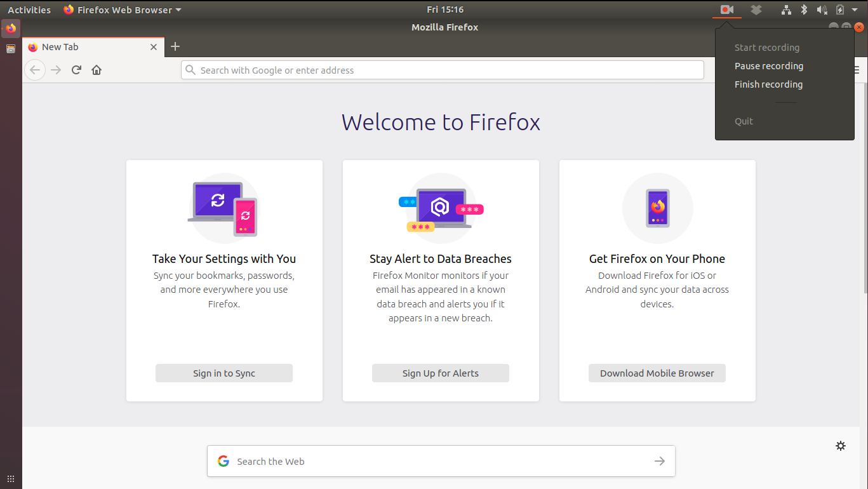Image resolution: width=868 pixels, height=489 pixels.
Task: Open the network status indicator
Action: pos(786,10)
